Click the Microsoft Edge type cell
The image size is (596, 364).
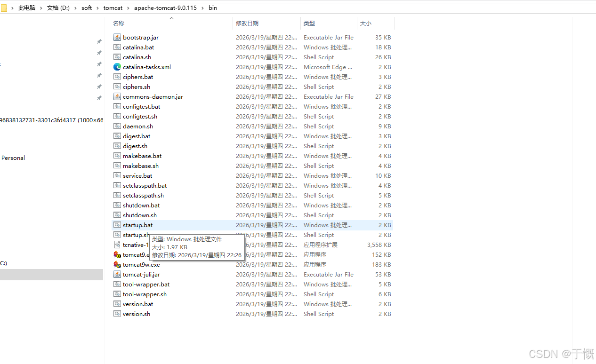coord(328,67)
